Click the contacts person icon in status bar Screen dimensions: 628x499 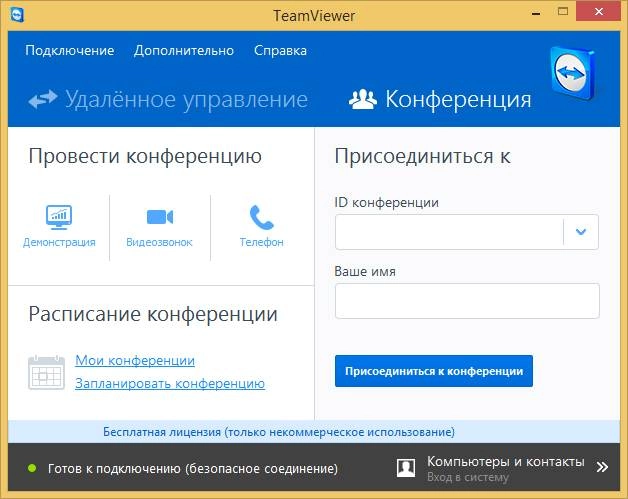point(406,468)
